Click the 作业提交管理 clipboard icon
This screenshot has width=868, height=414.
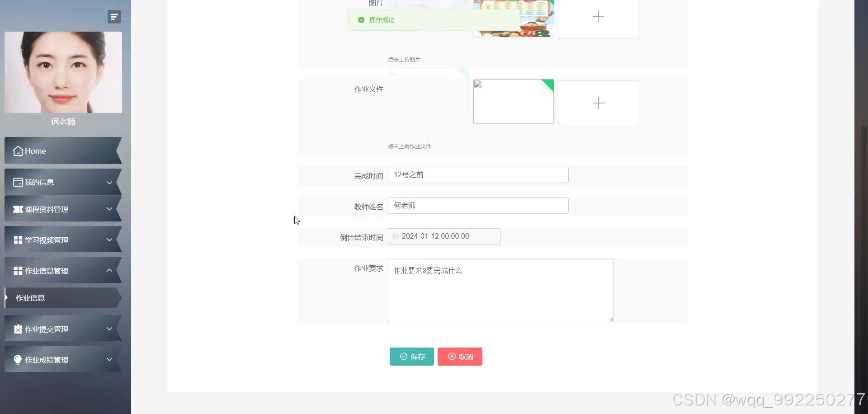tap(18, 329)
